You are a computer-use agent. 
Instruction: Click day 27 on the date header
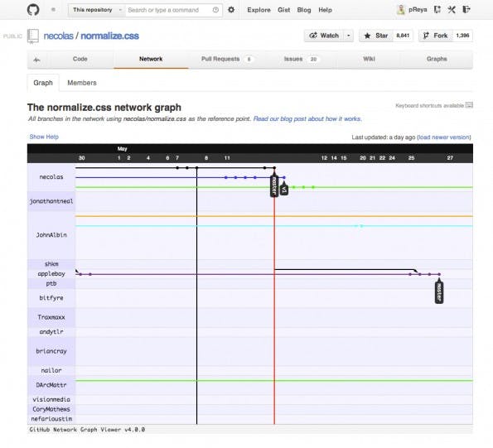[450, 158]
